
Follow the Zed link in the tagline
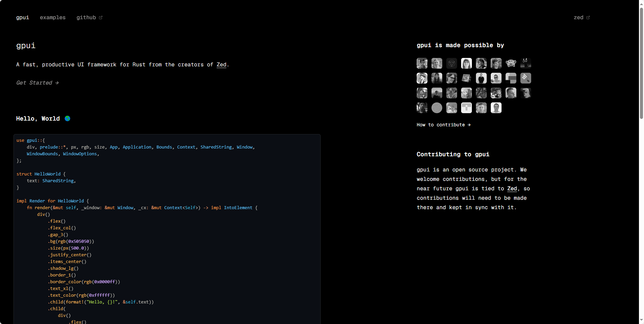pos(221,65)
